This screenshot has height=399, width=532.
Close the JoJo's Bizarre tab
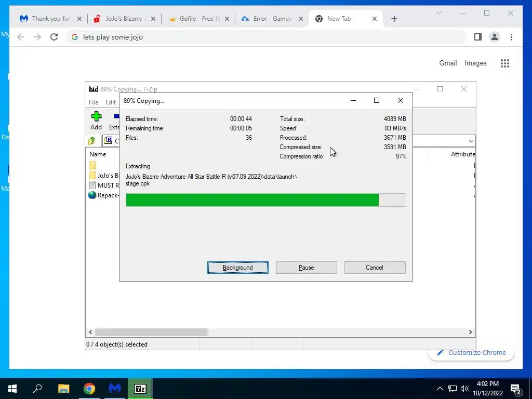click(153, 19)
